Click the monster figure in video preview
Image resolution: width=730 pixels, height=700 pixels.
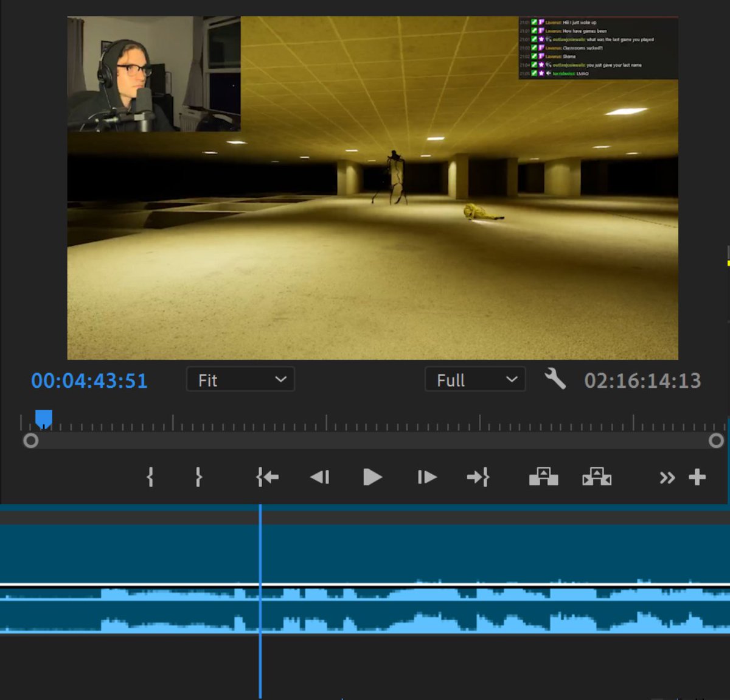393,177
